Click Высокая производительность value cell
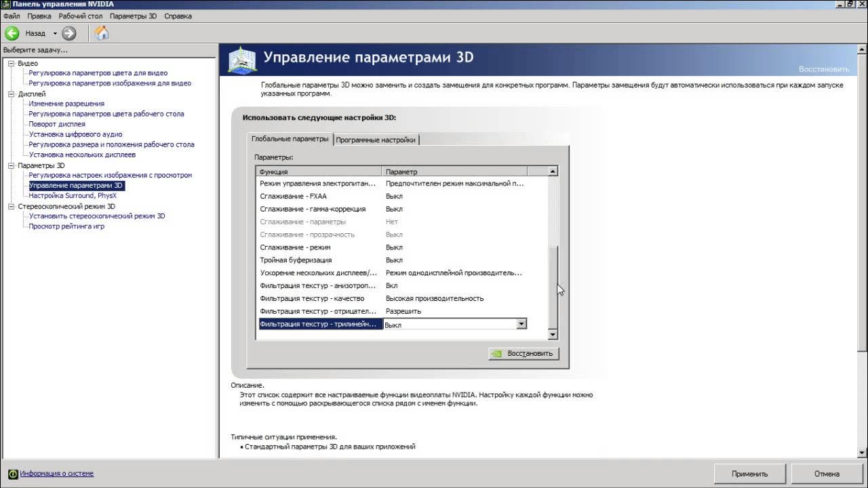The image size is (868, 488). click(435, 298)
